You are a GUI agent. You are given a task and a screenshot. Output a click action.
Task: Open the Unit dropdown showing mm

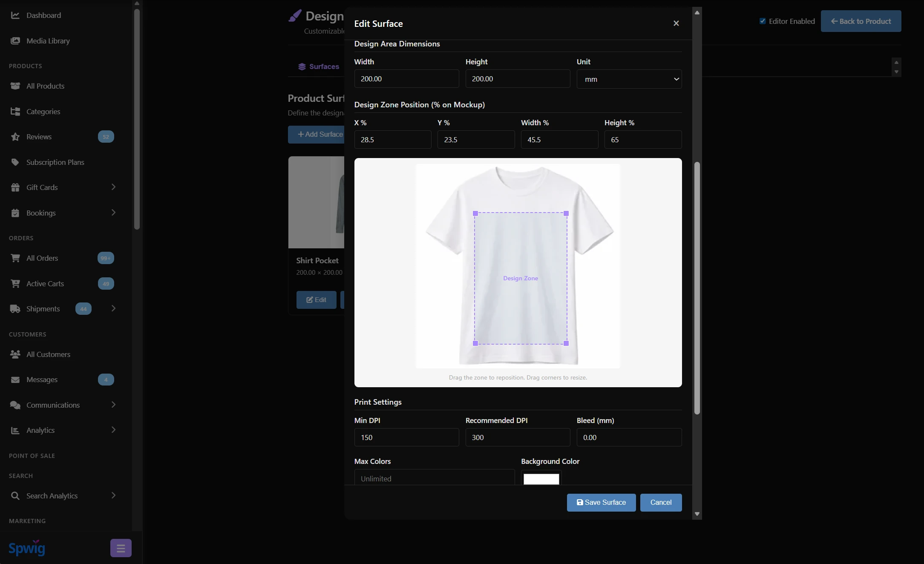pyautogui.click(x=629, y=79)
